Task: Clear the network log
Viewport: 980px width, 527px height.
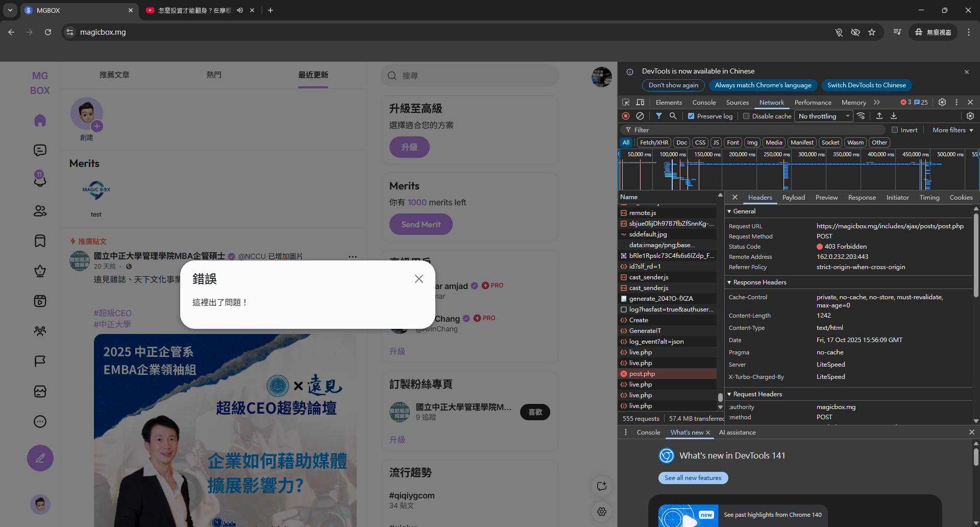Action: 640,116
